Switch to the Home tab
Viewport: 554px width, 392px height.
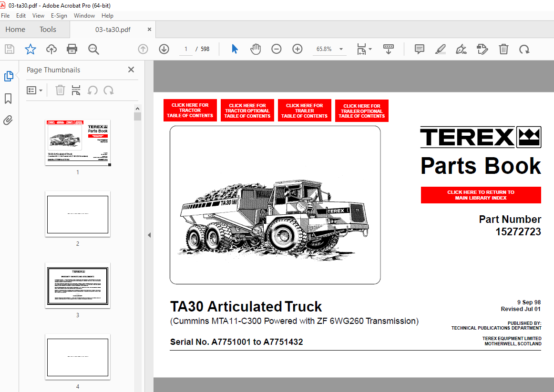(15, 29)
